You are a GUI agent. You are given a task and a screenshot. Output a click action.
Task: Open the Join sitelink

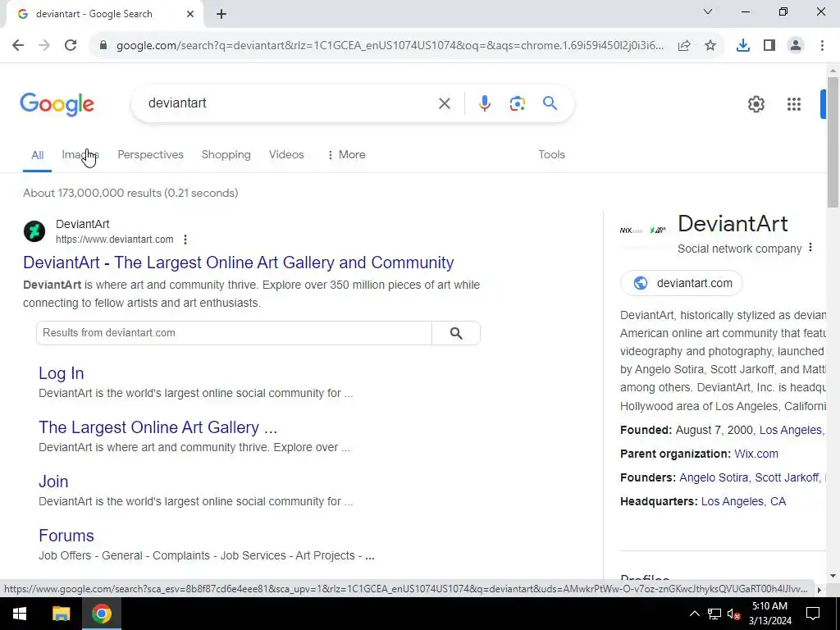tap(53, 482)
